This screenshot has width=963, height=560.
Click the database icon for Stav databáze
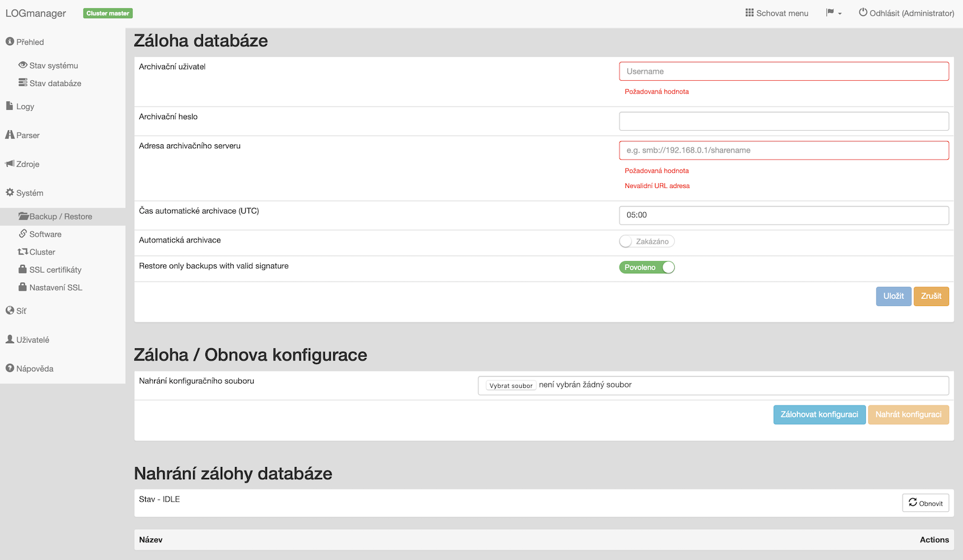click(x=23, y=83)
